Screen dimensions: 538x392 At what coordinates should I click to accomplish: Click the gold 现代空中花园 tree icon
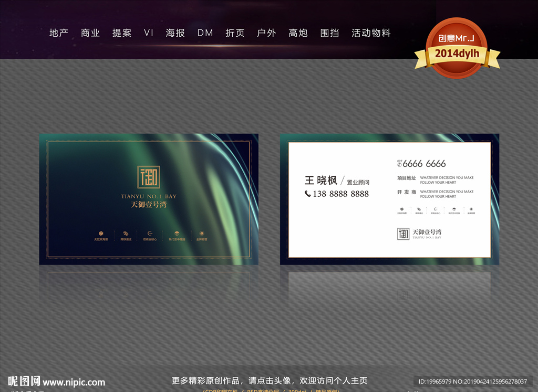pos(177,234)
